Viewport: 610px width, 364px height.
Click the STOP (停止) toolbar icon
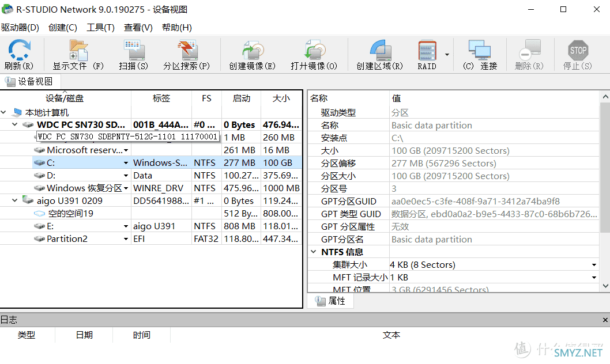pos(578,51)
